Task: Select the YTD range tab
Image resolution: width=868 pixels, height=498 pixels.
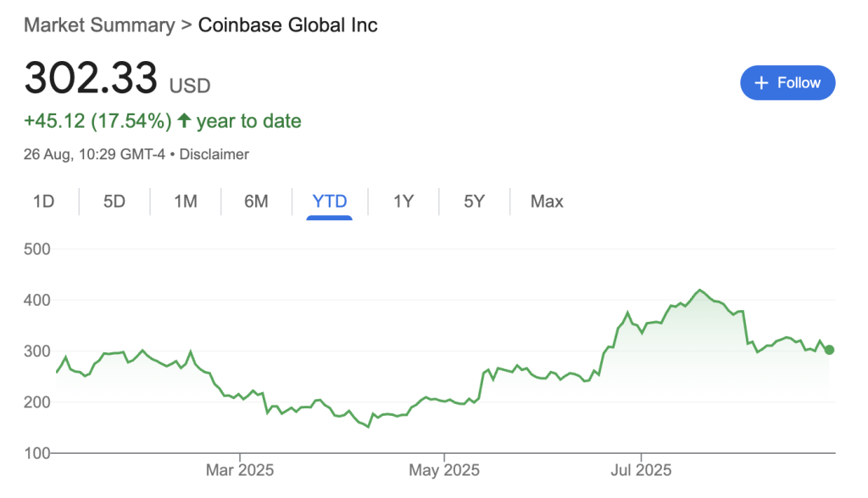Action: pyautogui.click(x=330, y=202)
